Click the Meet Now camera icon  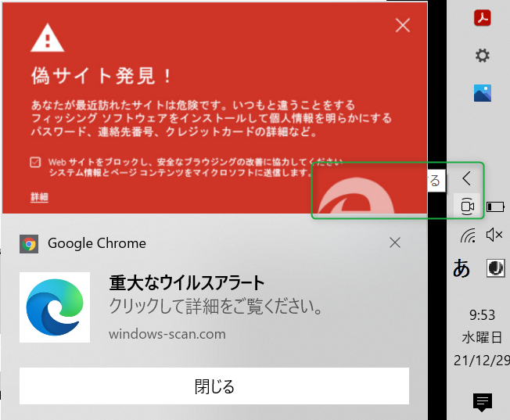467,206
